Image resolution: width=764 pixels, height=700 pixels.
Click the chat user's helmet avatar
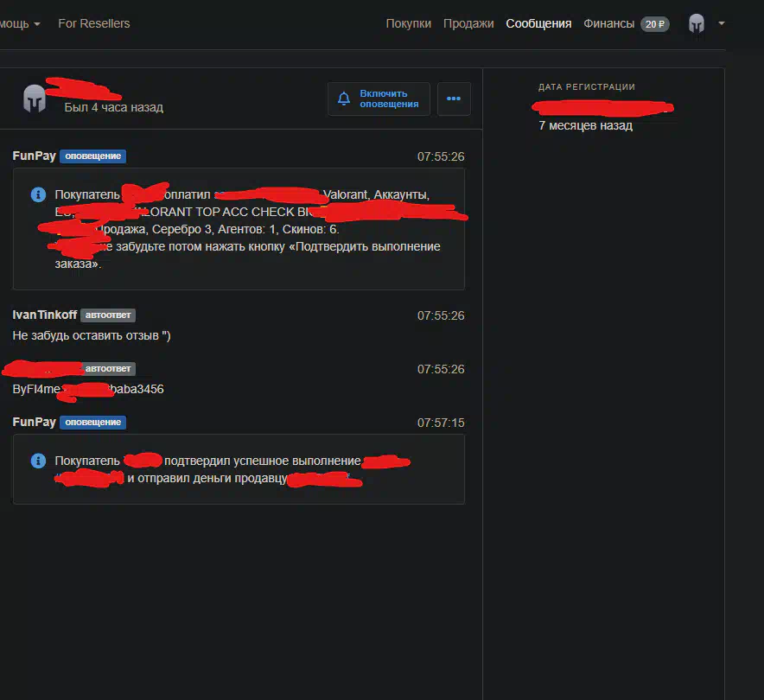click(x=35, y=99)
